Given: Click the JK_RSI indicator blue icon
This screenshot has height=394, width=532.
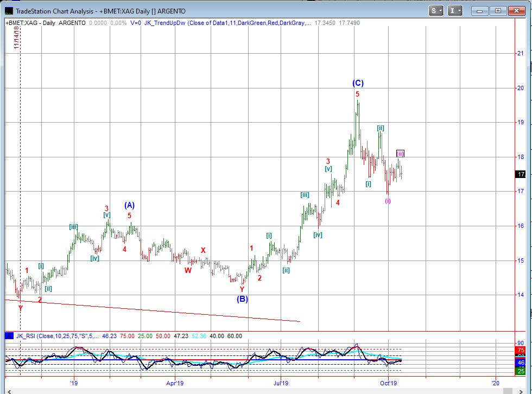Looking at the screenshot, I should pyautogui.click(x=9, y=336).
